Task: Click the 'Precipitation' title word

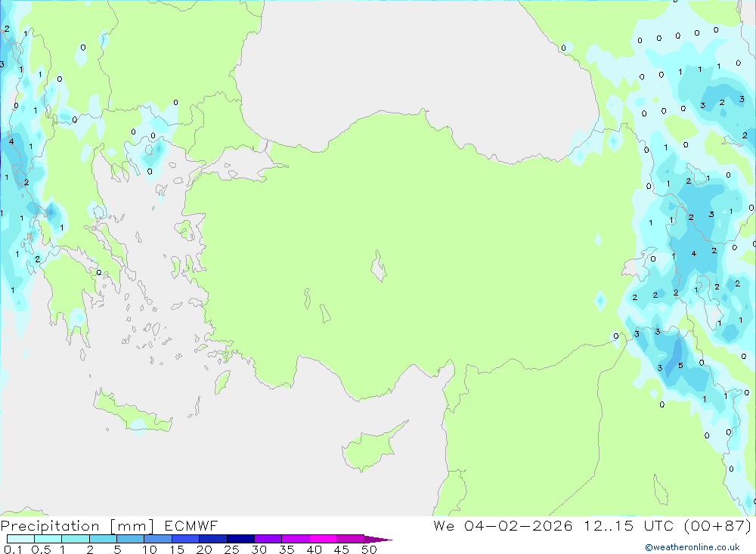Action: click(x=50, y=526)
